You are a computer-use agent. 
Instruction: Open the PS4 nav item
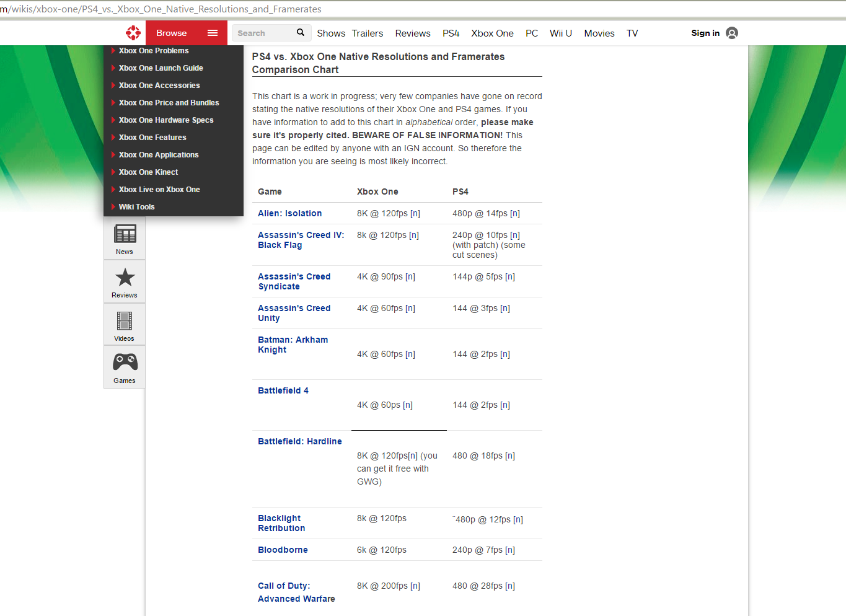451,33
